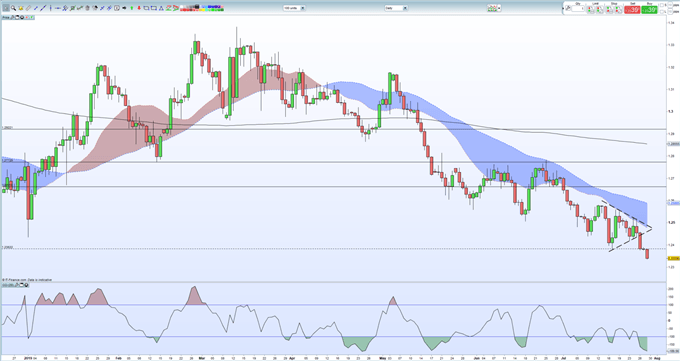Insert a red down arrow marker

139,8
